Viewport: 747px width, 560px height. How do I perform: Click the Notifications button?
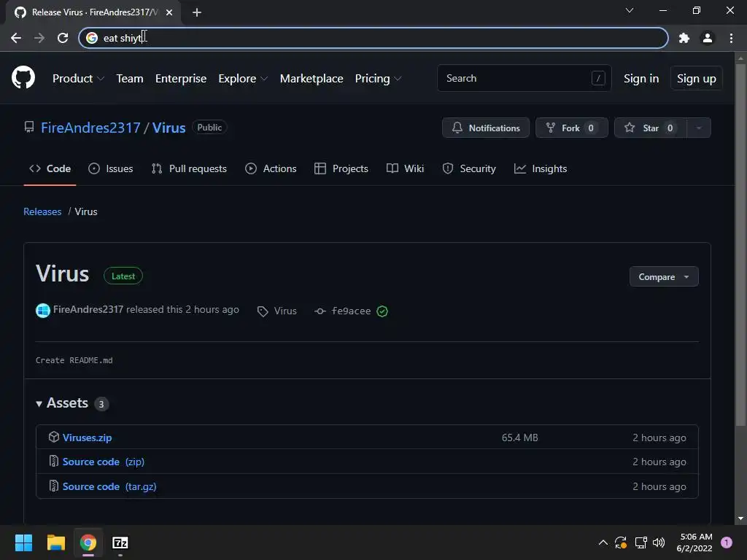click(485, 128)
